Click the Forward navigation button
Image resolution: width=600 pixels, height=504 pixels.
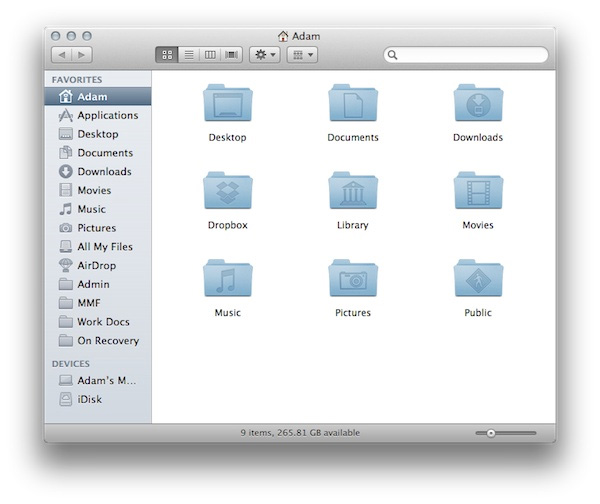point(82,54)
